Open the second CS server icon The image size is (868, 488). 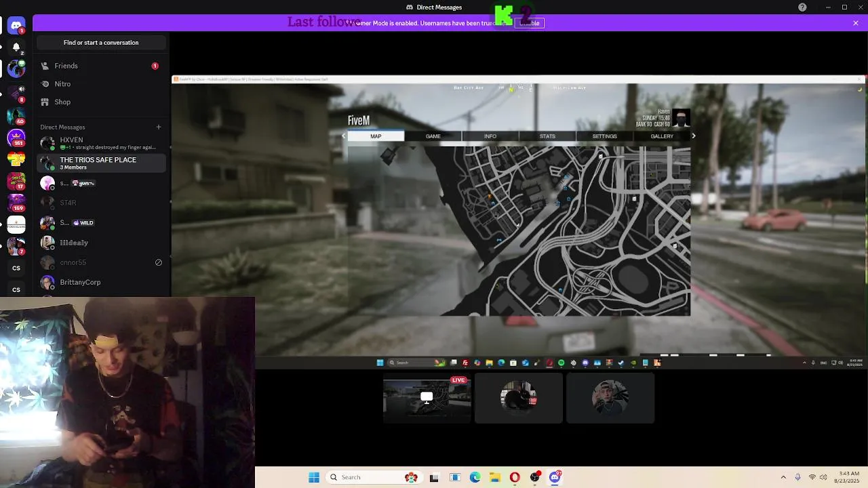point(16,289)
